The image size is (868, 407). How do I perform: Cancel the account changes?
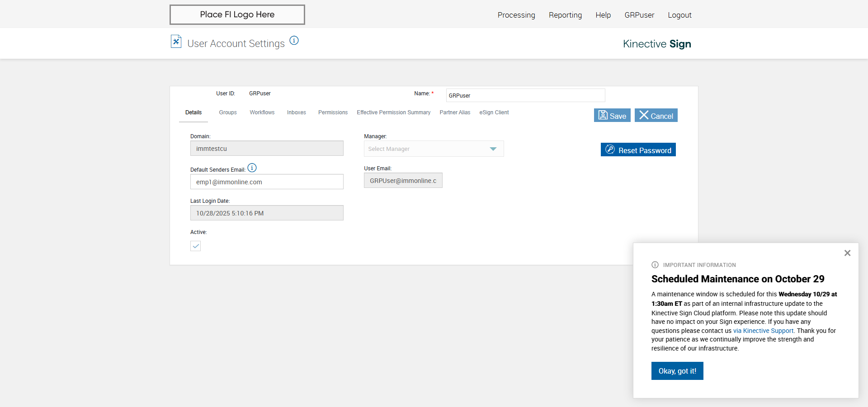point(656,115)
